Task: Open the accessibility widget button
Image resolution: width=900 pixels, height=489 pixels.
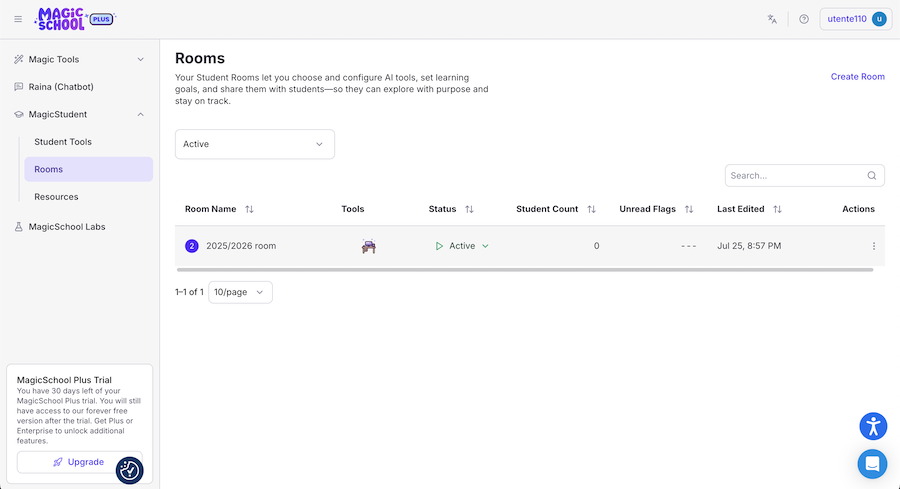Action: pyautogui.click(x=873, y=426)
